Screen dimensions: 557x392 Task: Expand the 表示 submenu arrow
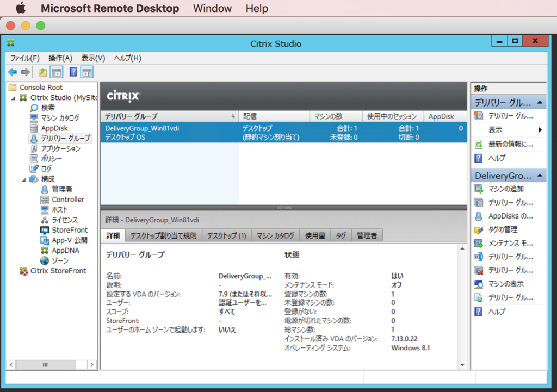[540, 130]
